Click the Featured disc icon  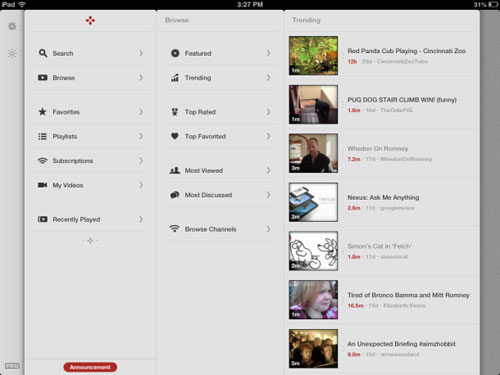point(175,53)
